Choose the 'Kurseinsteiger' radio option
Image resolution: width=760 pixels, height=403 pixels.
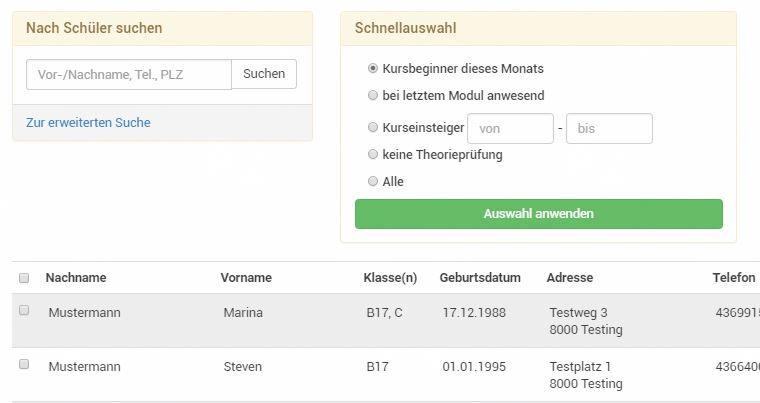[x=373, y=127]
